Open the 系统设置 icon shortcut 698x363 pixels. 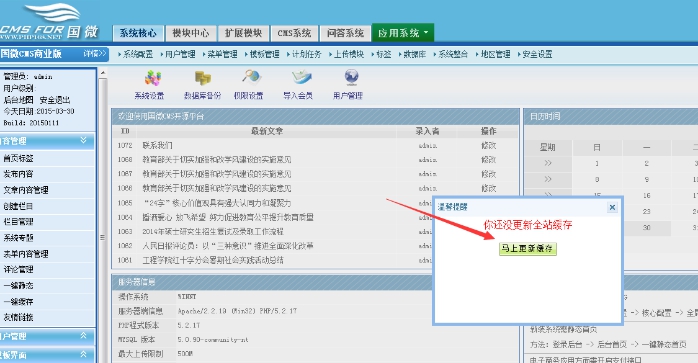(153, 79)
